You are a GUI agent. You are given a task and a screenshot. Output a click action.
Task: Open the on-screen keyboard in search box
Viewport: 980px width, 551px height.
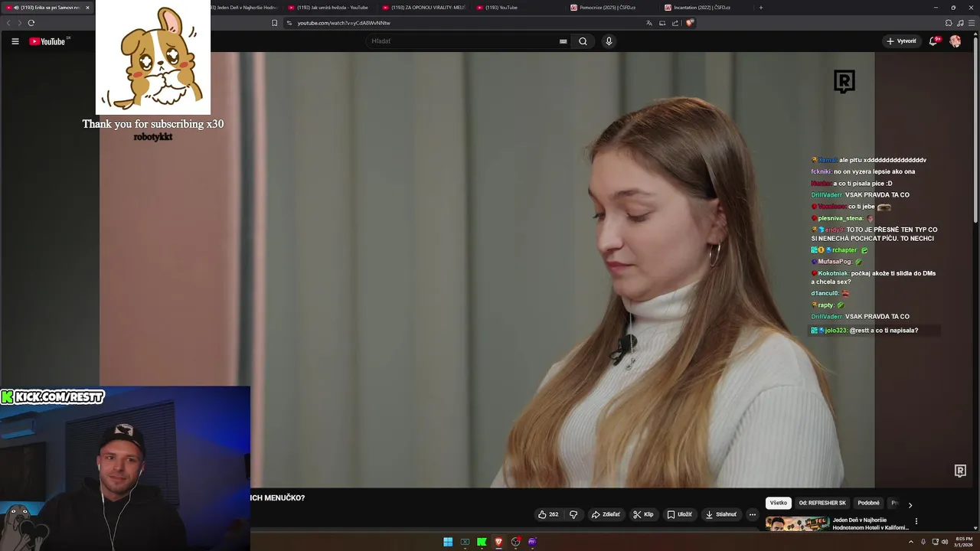(x=563, y=41)
